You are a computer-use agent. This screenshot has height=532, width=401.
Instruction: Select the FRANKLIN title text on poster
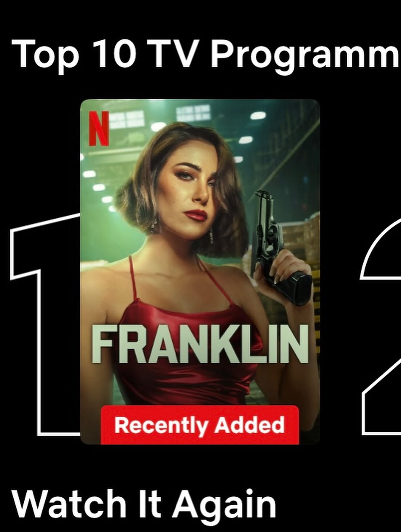200,345
